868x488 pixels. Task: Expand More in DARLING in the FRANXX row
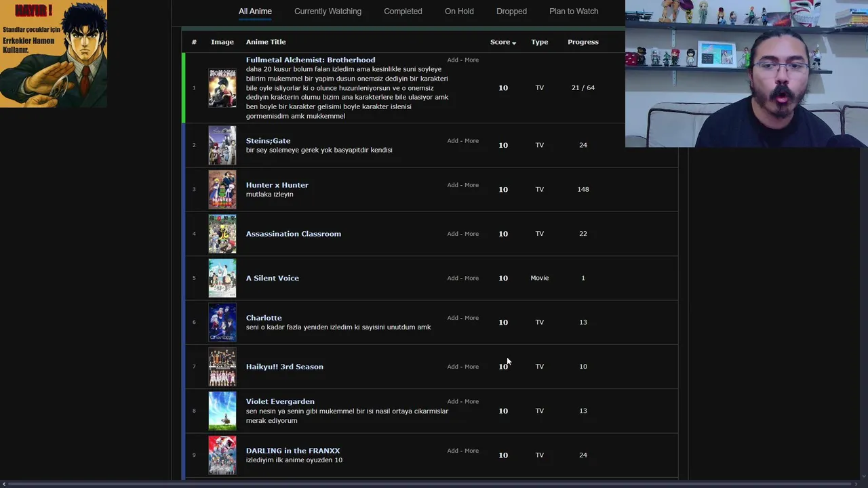[x=471, y=451]
